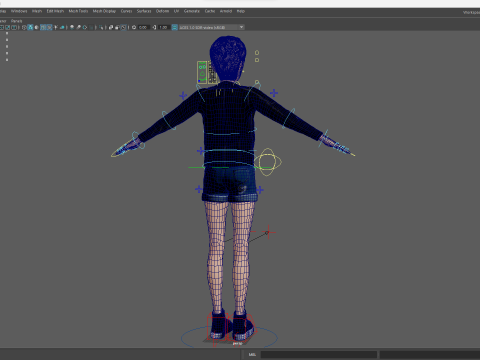The image size is (480, 360).
Task: Edit the gamma value 1.00 field
Action: point(163,27)
